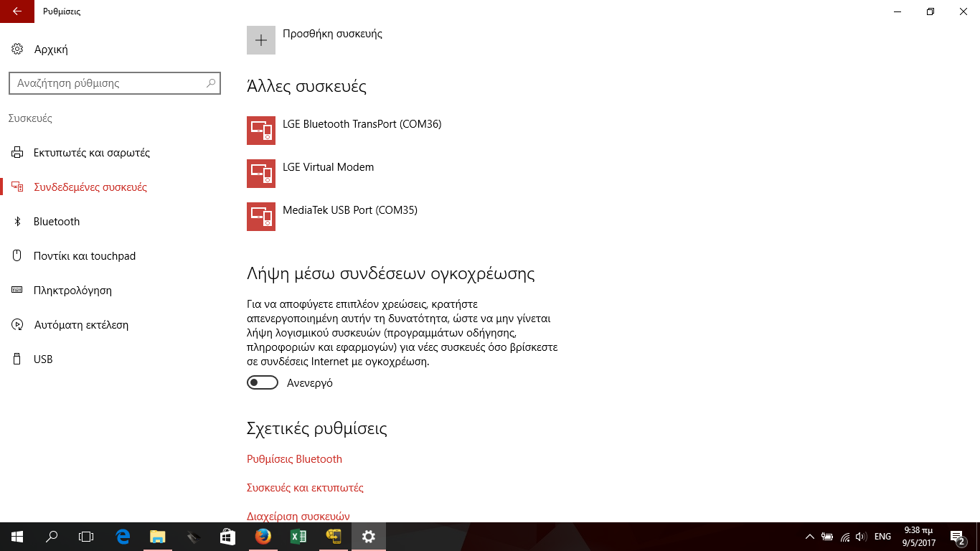
Task: Click the Σχετικές ρυθμίσεις heading
Action: coord(317,429)
